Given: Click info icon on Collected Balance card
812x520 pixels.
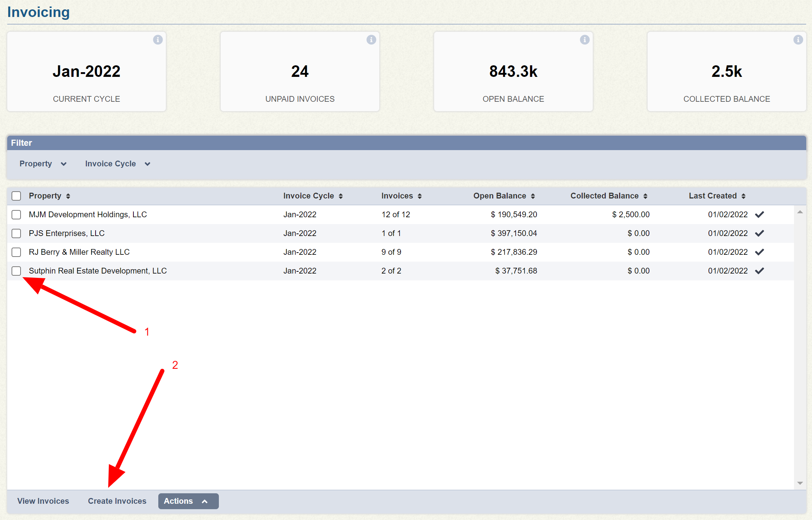Looking at the screenshot, I should tap(798, 40).
